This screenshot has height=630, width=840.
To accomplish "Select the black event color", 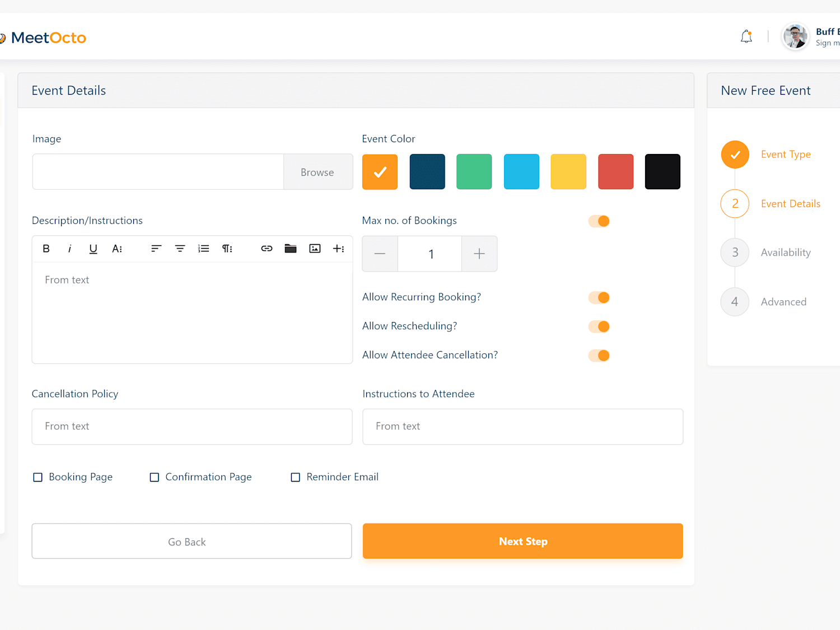I will 662,172.
